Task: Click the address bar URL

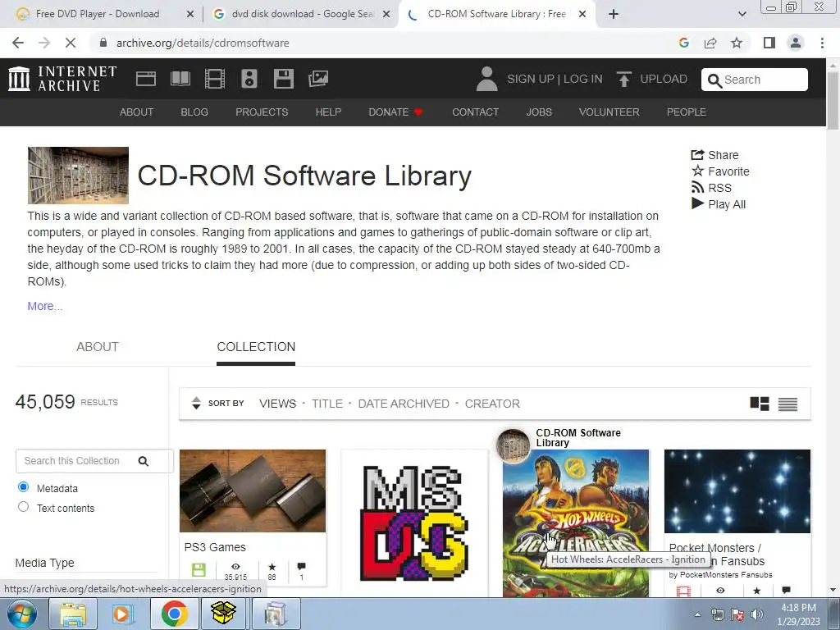Action: pos(203,43)
